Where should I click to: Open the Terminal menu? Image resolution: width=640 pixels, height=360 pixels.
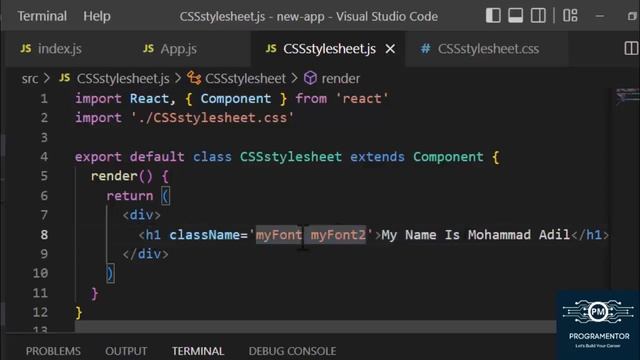click(x=42, y=16)
